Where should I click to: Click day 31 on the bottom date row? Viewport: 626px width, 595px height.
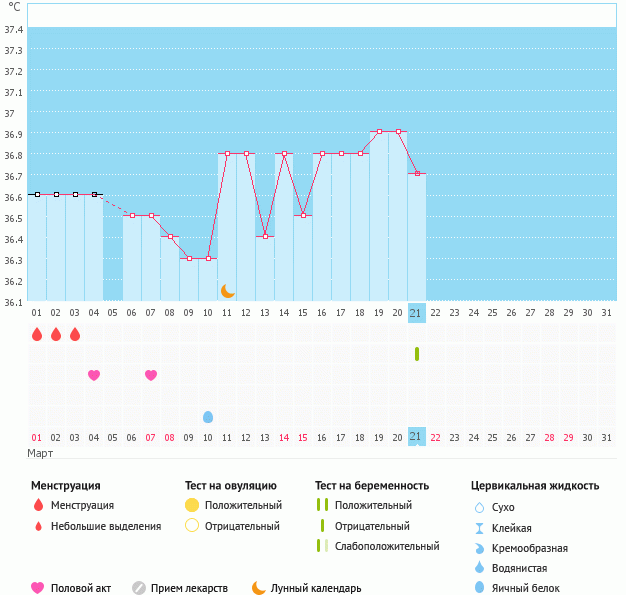click(x=606, y=437)
